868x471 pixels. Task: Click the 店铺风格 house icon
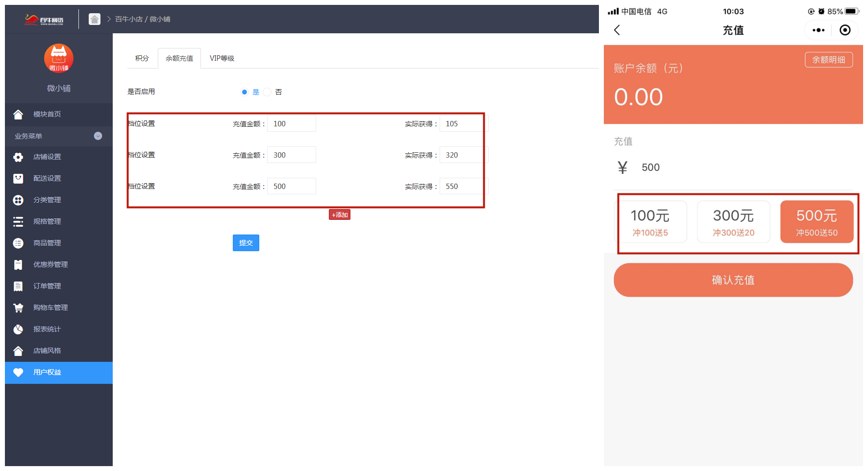point(18,351)
